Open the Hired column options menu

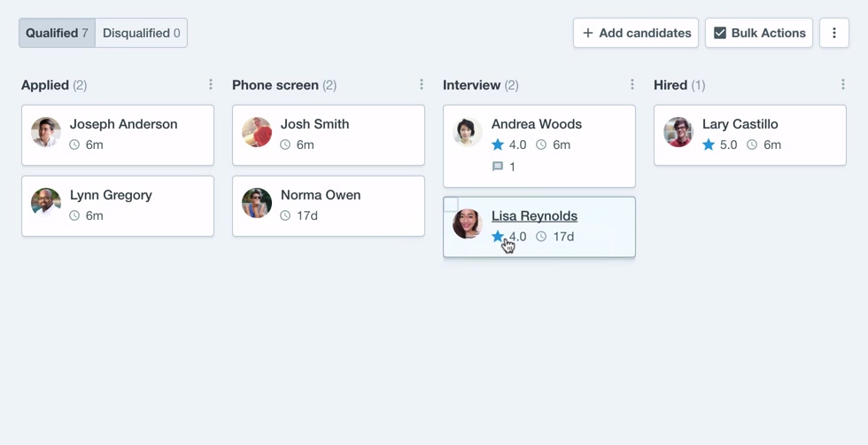[843, 85]
